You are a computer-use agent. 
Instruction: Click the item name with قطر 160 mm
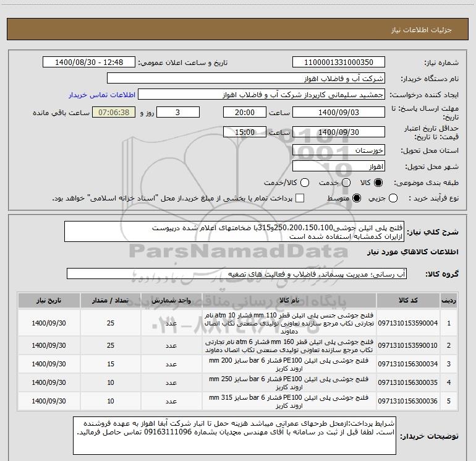click(x=289, y=346)
